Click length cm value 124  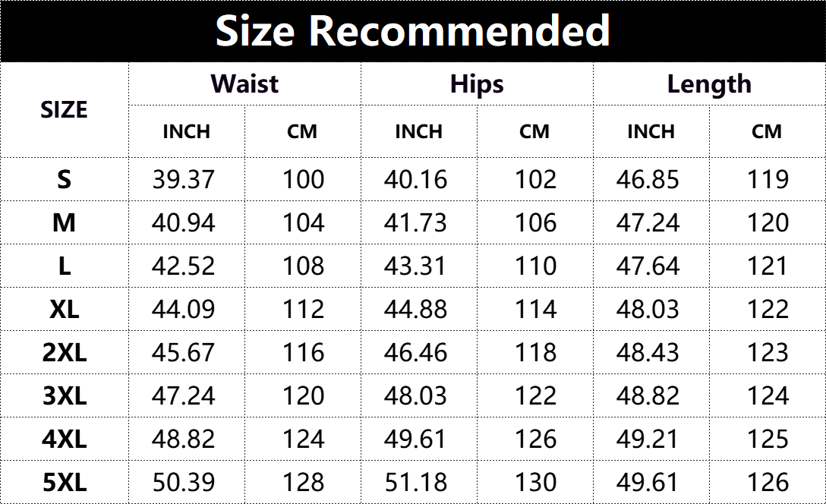click(768, 396)
